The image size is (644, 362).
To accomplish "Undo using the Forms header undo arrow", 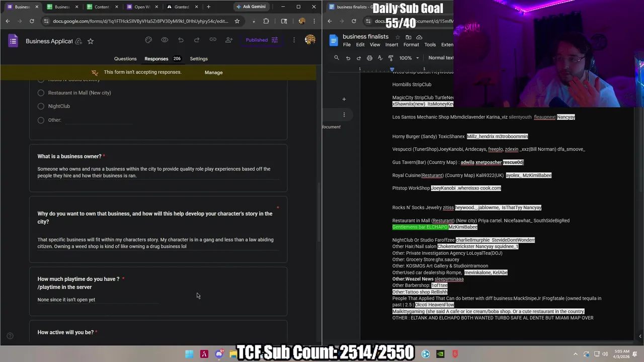I will tap(181, 40).
